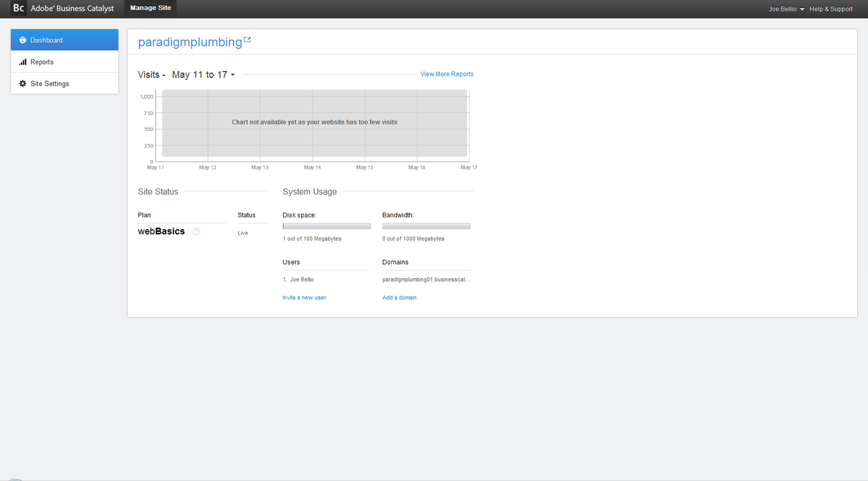Click the dropdown arrow next to Joe Bellio
The height and width of the screenshot is (481, 868).
click(x=802, y=9)
